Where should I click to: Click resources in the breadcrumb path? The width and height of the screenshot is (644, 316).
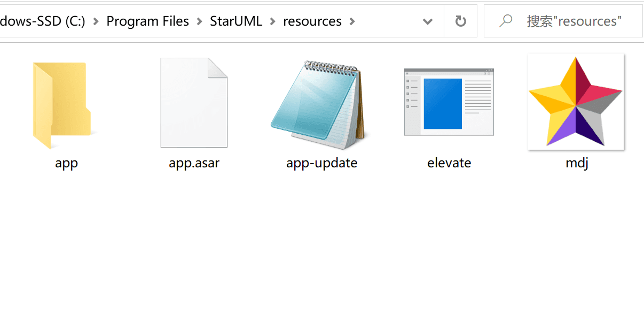pos(312,21)
